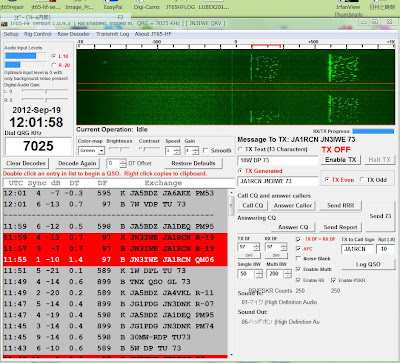Adjust the Brightness slider

coord(120,150)
